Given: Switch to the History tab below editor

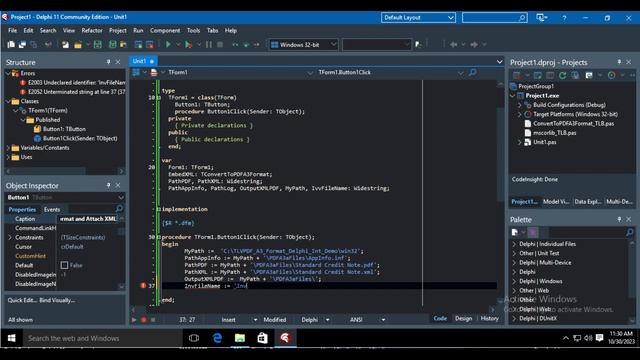Looking at the screenshot, I should pyautogui.click(x=489, y=318).
